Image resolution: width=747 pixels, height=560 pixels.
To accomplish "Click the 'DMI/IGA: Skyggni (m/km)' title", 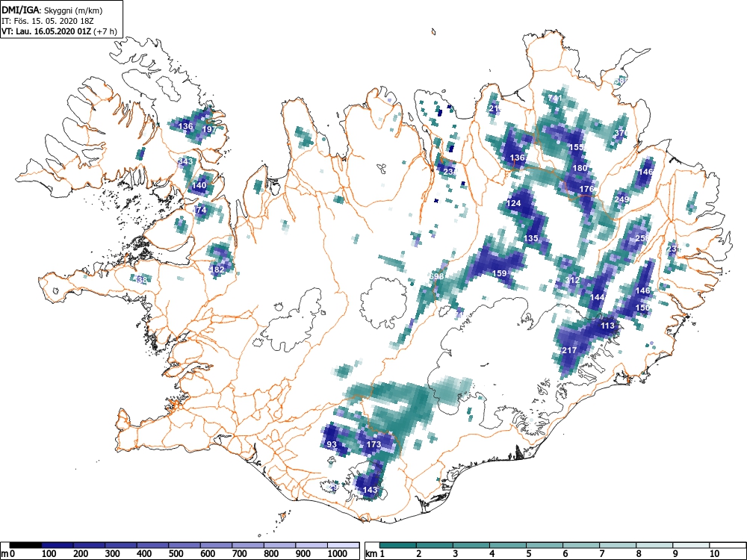I will pyautogui.click(x=52, y=10).
